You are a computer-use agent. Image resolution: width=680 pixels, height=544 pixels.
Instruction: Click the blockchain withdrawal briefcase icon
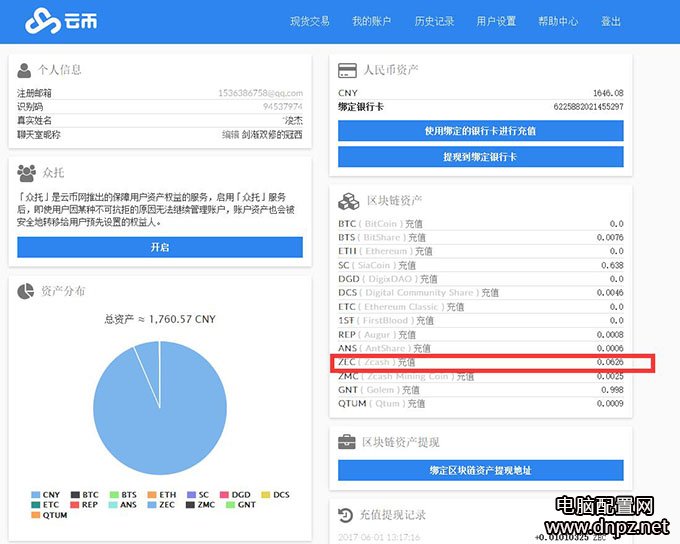point(347,442)
